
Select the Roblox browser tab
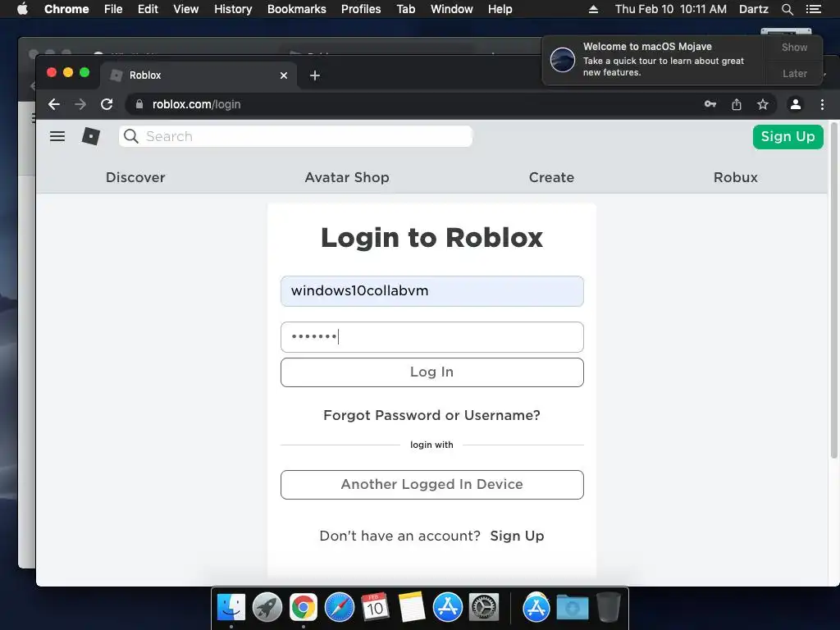(x=199, y=75)
